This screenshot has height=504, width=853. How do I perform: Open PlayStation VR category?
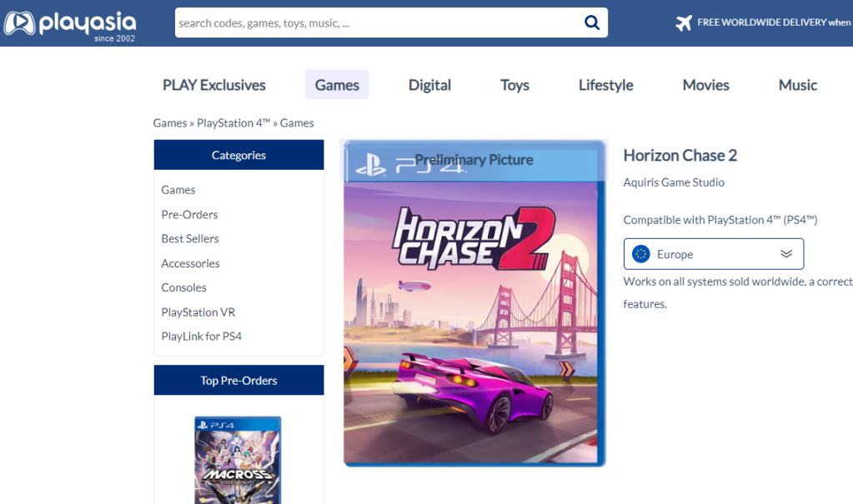tap(198, 312)
